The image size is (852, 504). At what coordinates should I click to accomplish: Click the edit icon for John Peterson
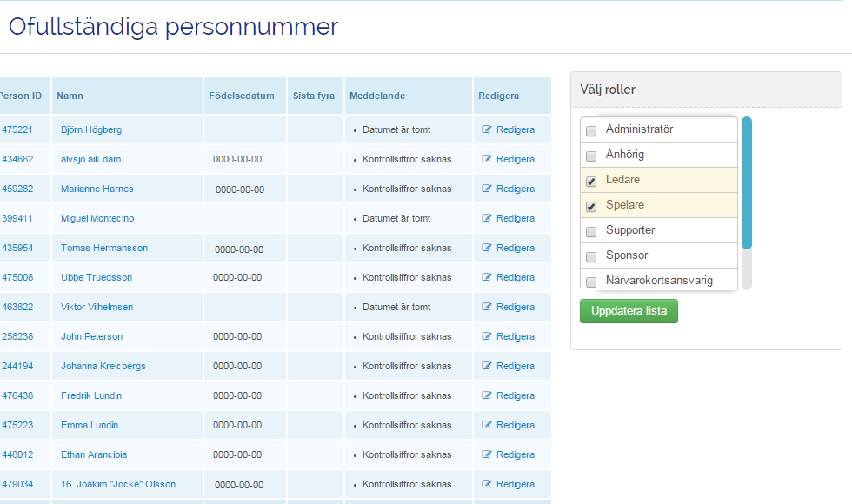[487, 337]
